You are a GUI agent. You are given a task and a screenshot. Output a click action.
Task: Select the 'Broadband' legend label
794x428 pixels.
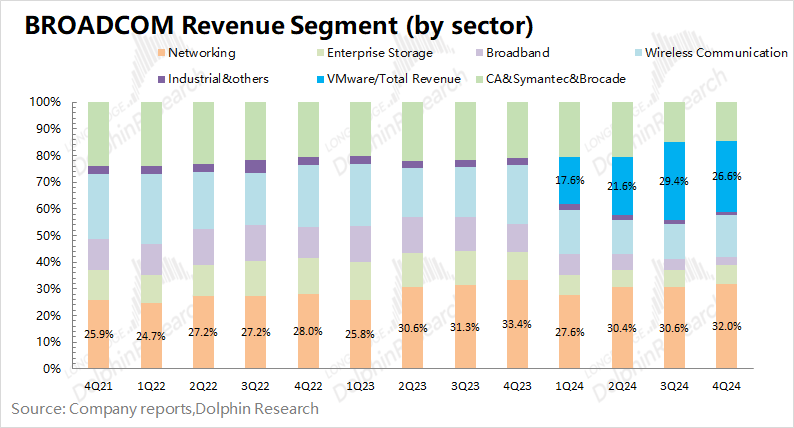tap(518, 53)
